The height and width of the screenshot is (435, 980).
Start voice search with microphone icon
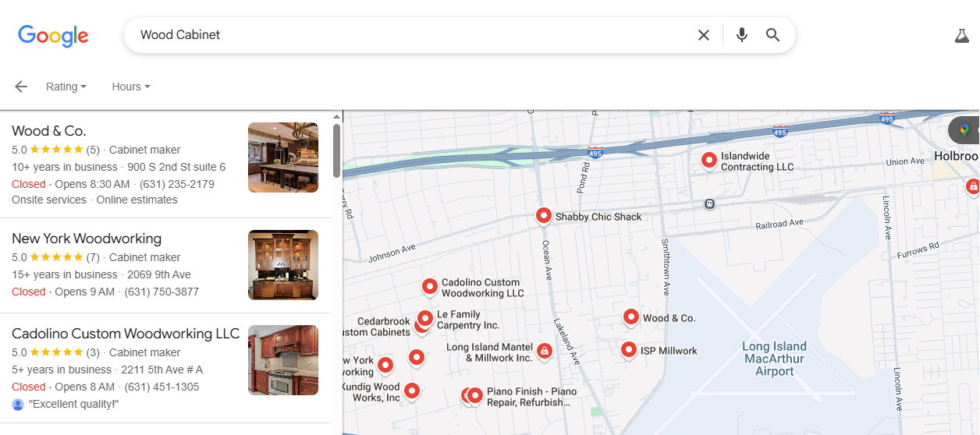click(742, 35)
